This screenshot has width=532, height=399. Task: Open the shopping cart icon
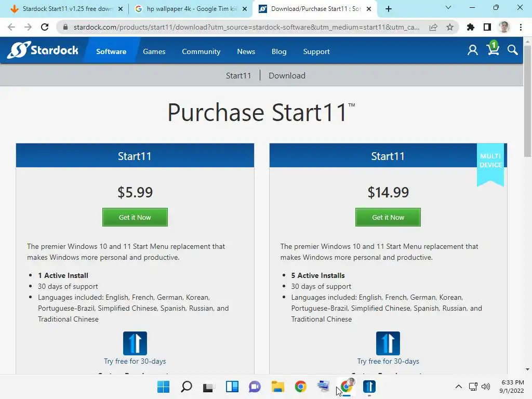[x=493, y=48]
